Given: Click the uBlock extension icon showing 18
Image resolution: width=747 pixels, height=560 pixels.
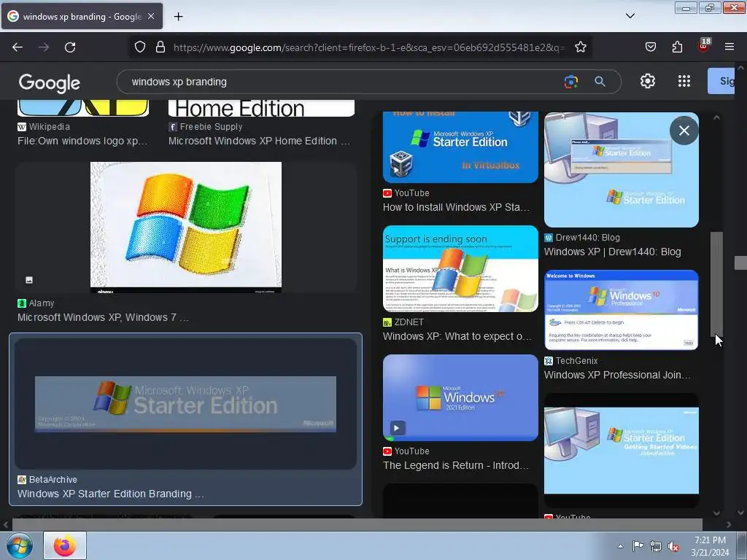Looking at the screenshot, I should click(x=704, y=45).
